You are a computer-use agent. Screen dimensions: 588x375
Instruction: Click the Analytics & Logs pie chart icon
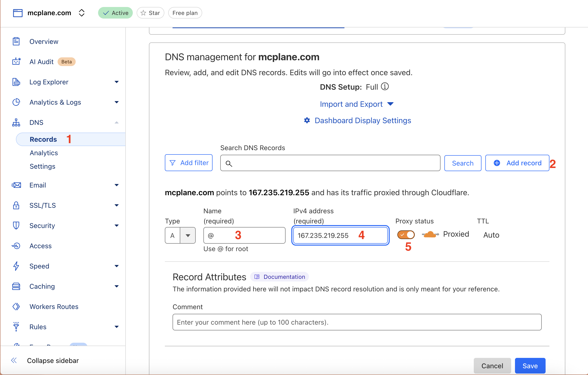click(16, 102)
